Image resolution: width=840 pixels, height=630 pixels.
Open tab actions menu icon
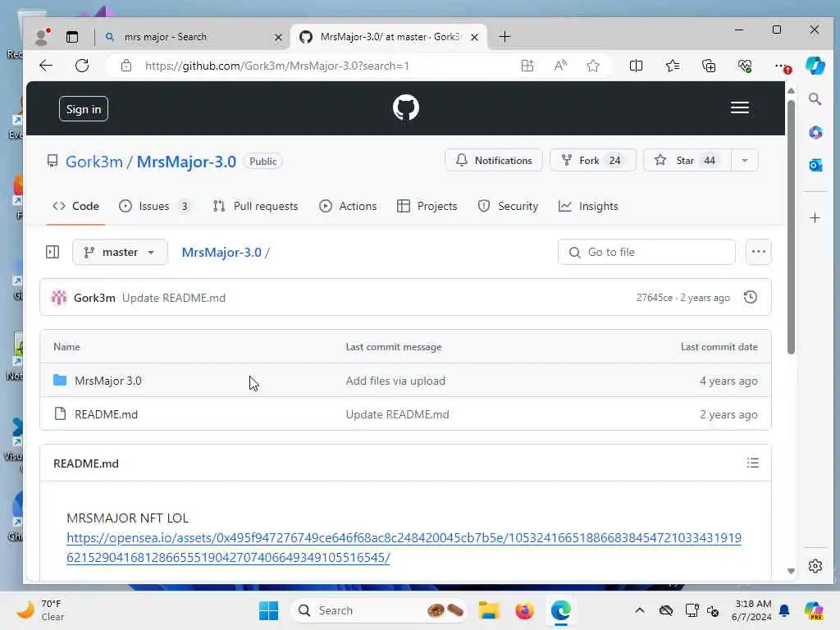[72, 36]
